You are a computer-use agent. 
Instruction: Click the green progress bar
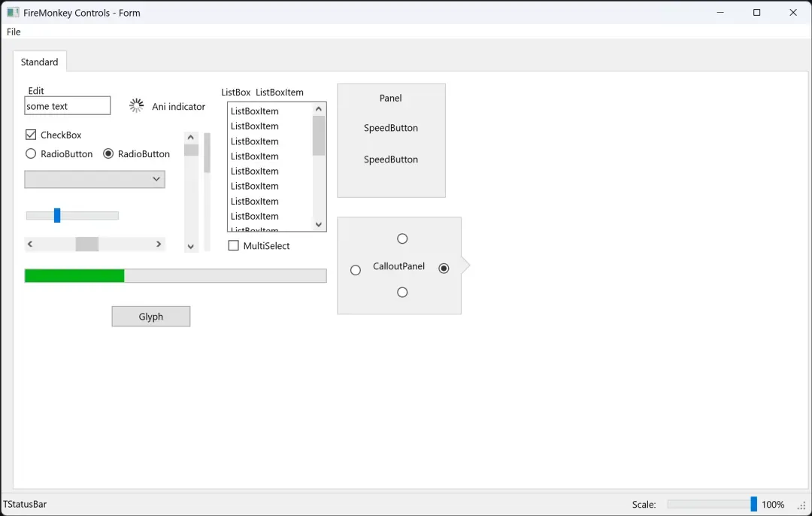point(175,275)
